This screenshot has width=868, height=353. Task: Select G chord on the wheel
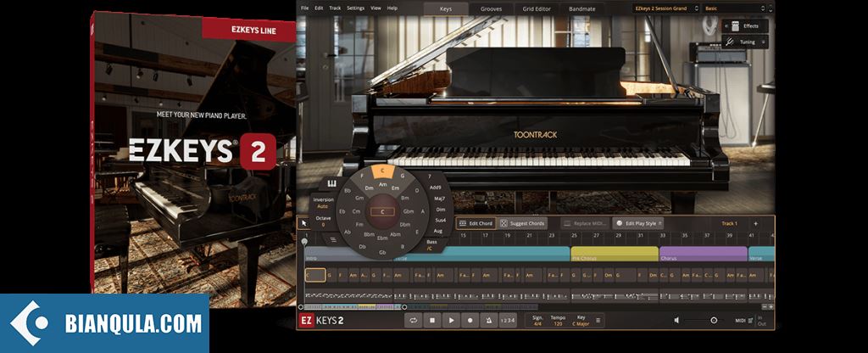point(403,176)
